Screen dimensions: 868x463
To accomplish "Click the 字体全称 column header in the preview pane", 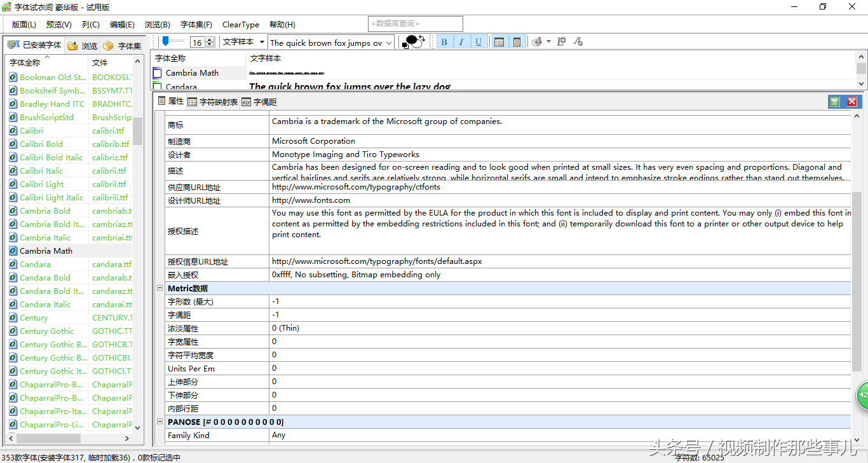I will pyautogui.click(x=198, y=58).
